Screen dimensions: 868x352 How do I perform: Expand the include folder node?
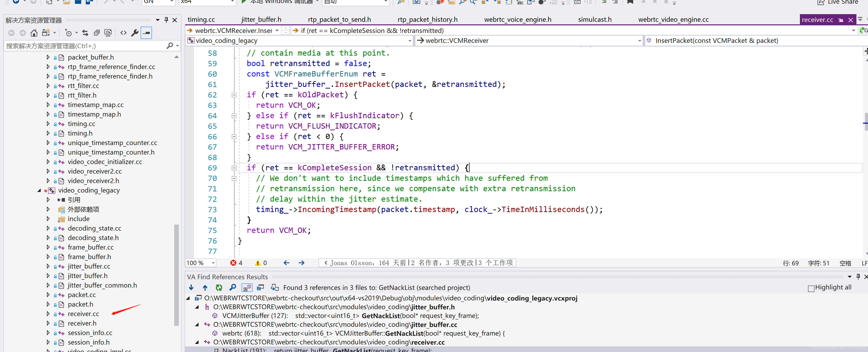[x=48, y=219]
